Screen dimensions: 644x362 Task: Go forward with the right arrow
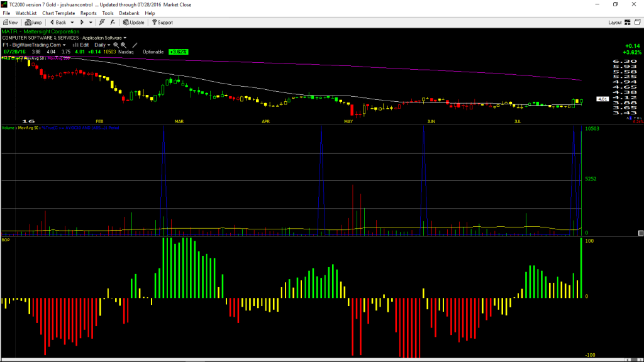pos(82,23)
